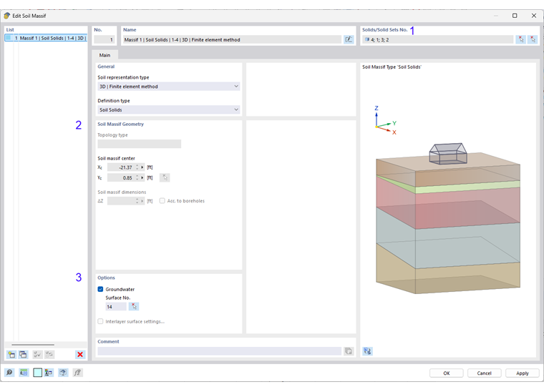The image size is (544, 392).
Task: Open the comment library icon
Action: click(349, 351)
